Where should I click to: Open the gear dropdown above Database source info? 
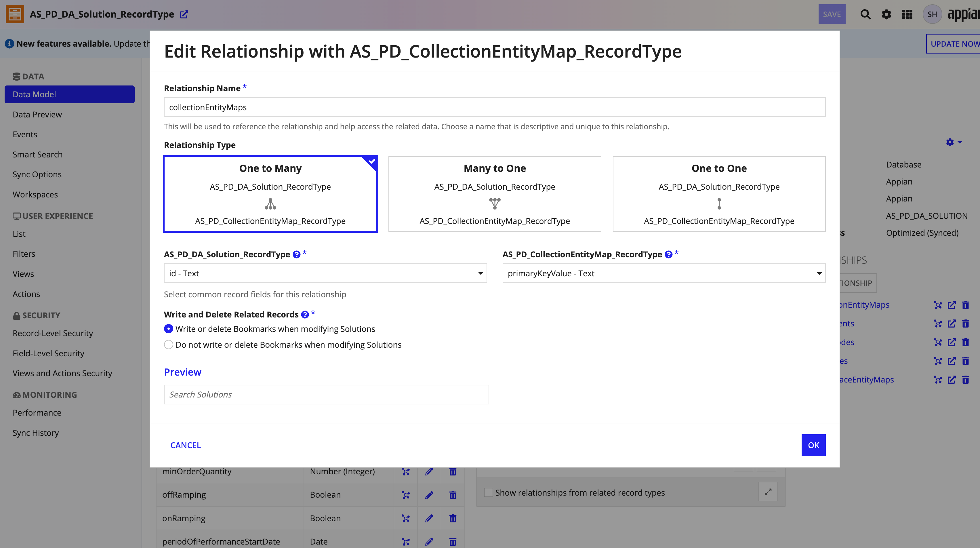coord(954,142)
